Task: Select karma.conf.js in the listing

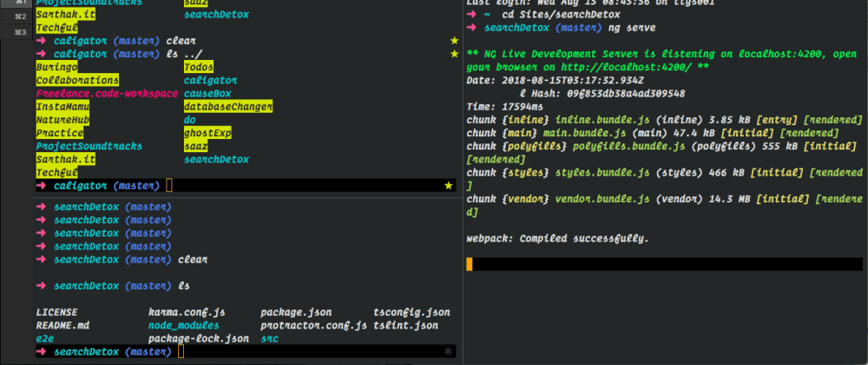Action: pyautogui.click(x=187, y=312)
